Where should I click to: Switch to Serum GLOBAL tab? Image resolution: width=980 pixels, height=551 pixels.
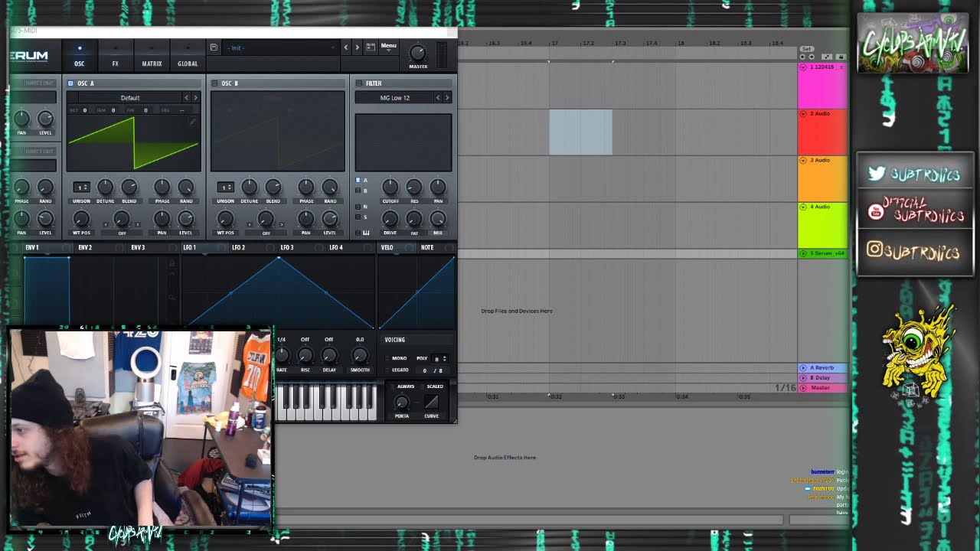click(x=188, y=57)
